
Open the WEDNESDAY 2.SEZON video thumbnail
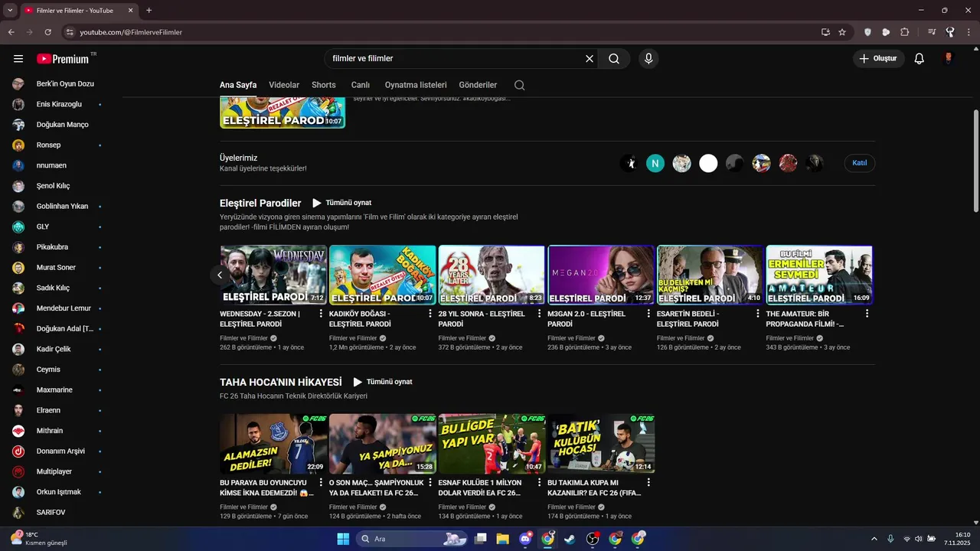273,275
